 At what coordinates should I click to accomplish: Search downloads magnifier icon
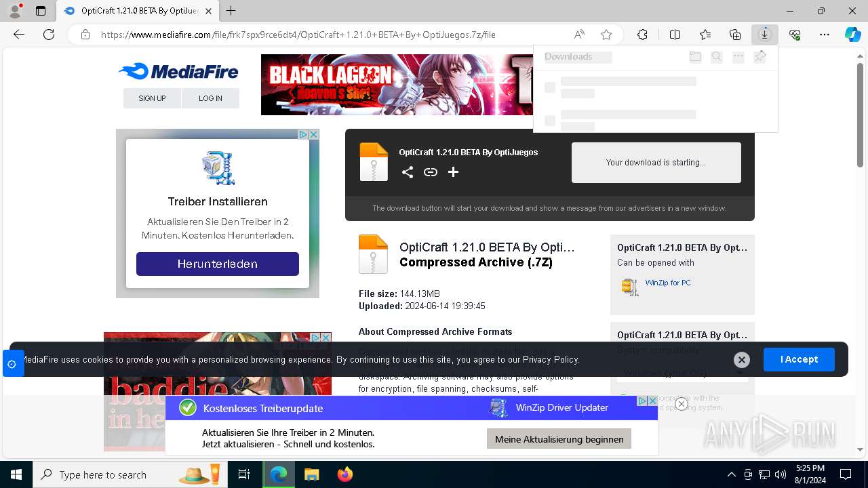click(x=717, y=57)
